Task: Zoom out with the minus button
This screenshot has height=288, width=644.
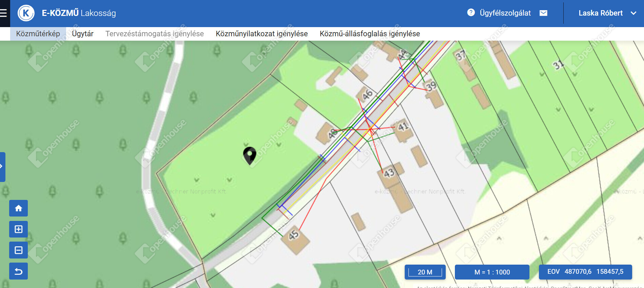Action: [x=19, y=250]
